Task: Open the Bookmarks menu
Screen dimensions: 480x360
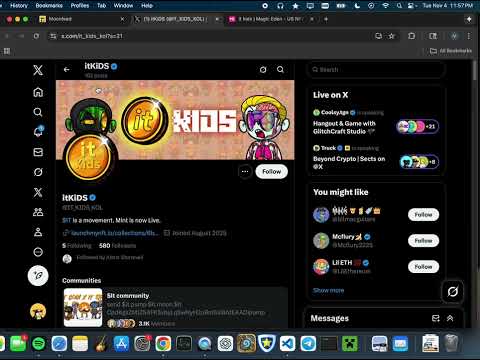Action: pyautogui.click(x=49, y=5)
